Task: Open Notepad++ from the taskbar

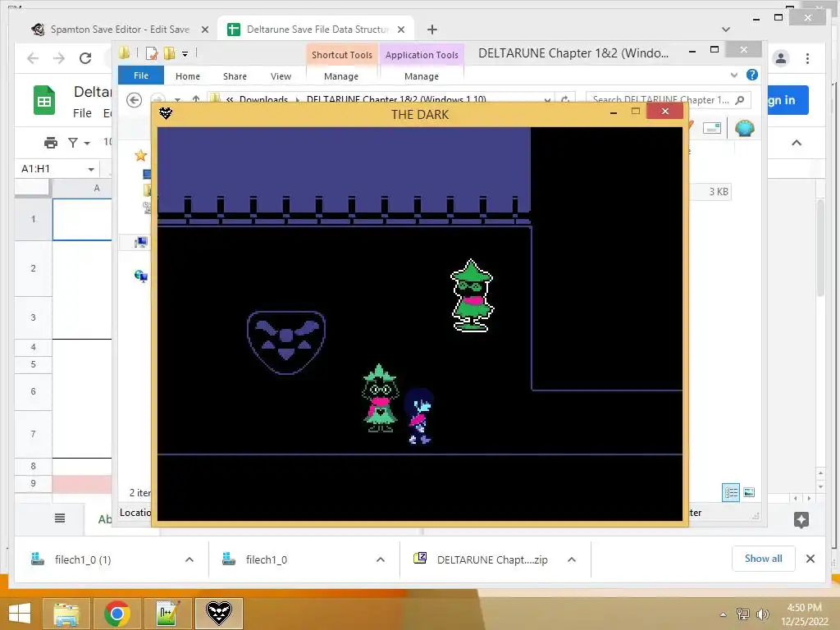Action: (167, 614)
